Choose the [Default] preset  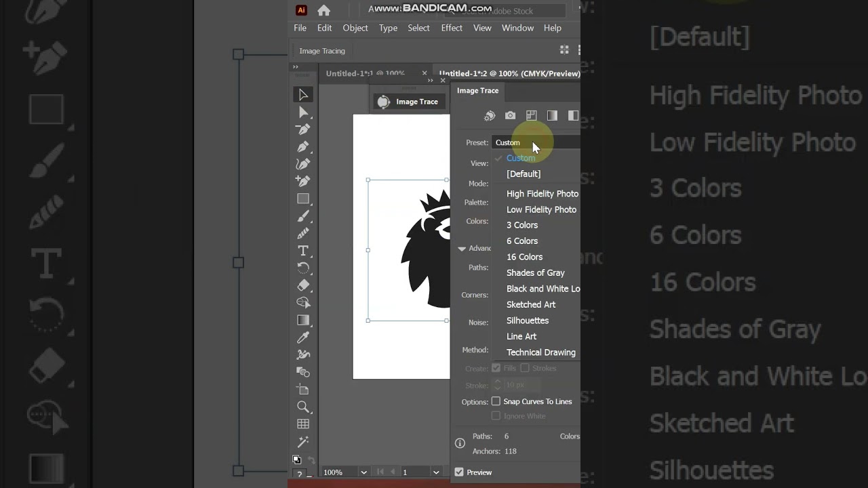point(524,174)
